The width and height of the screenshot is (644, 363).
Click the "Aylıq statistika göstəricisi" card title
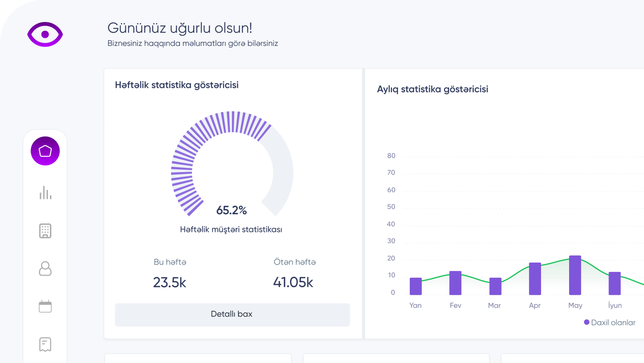click(x=432, y=89)
